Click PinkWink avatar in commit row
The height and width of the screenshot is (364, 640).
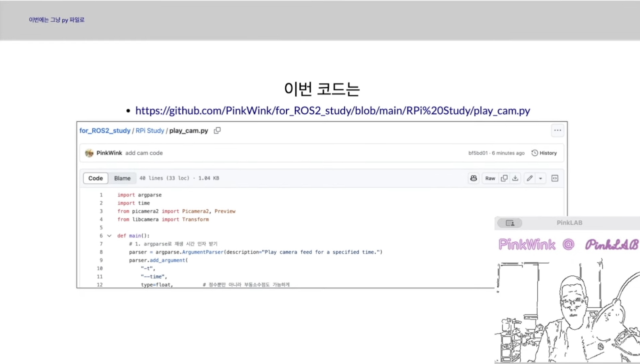(89, 153)
